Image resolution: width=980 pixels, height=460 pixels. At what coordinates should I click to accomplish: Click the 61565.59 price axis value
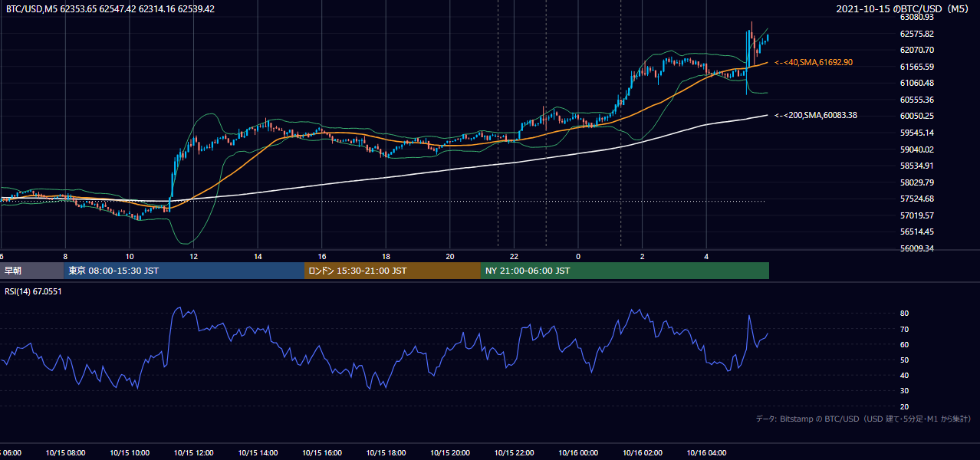tap(916, 67)
